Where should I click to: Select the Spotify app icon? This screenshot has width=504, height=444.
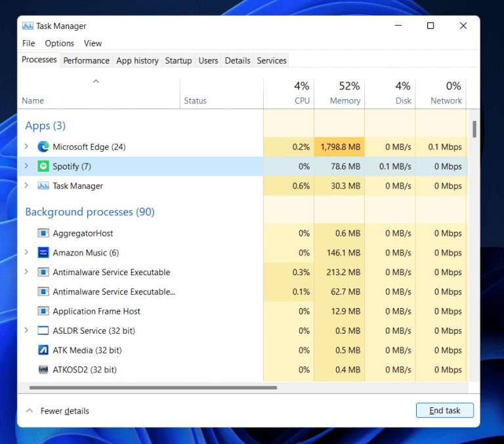pos(43,167)
